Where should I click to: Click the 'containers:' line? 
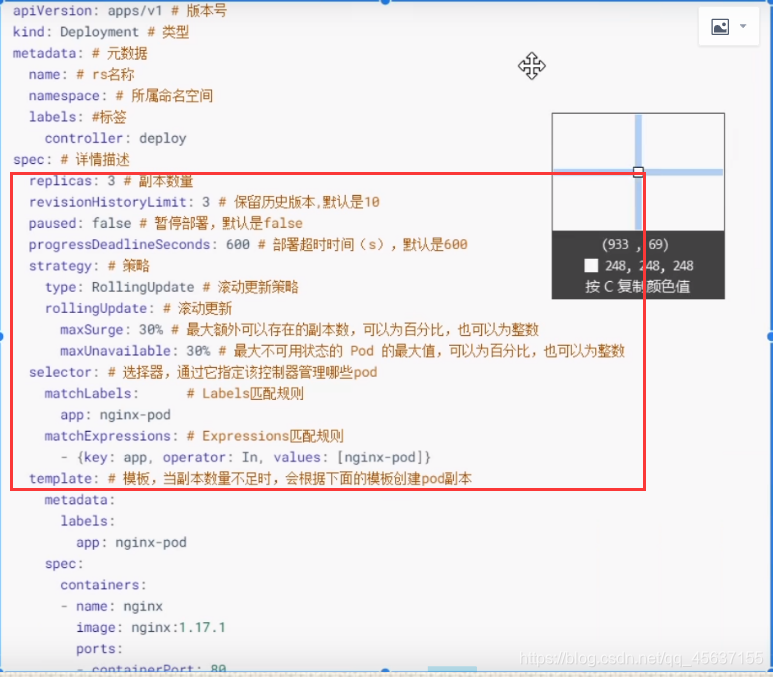[104, 585]
